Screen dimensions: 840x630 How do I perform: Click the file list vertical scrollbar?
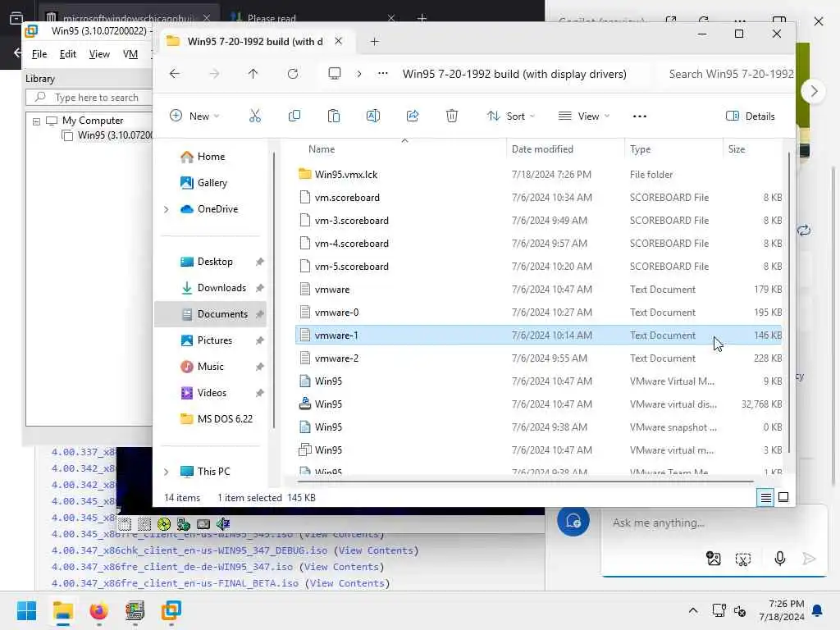tap(789, 303)
